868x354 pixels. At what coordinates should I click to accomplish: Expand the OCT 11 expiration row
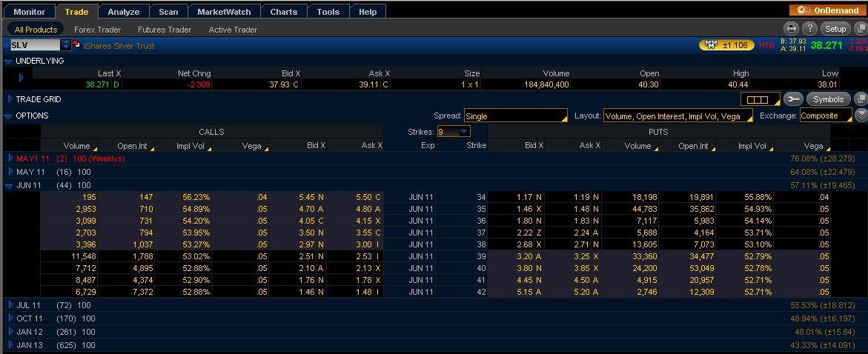(x=10, y=318)
